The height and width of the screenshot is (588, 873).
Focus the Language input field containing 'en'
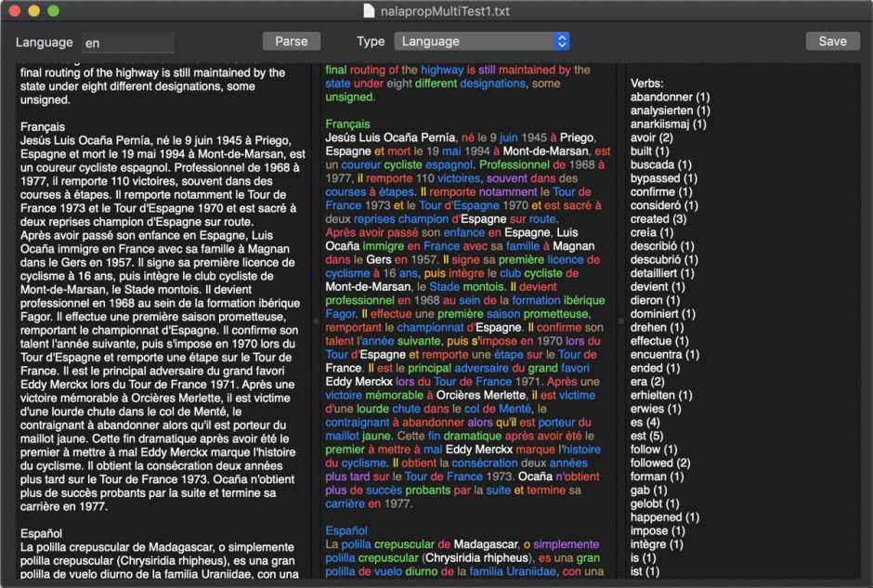pos(127,43)
